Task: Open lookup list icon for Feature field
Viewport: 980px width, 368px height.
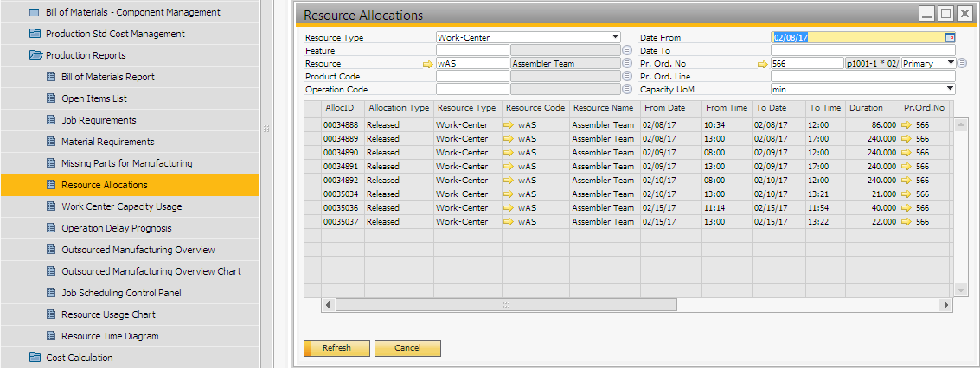Action: pos(627,51)
